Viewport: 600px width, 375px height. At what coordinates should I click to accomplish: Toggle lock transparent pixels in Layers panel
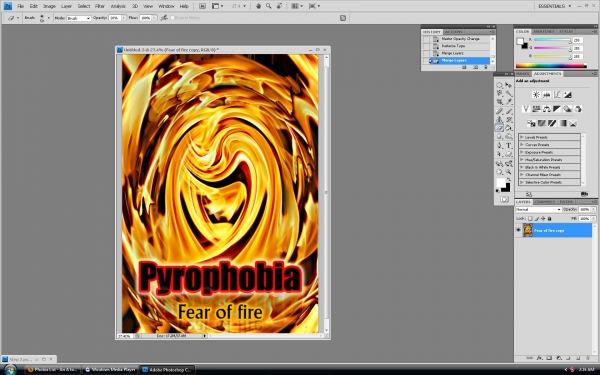coord(530,218)
